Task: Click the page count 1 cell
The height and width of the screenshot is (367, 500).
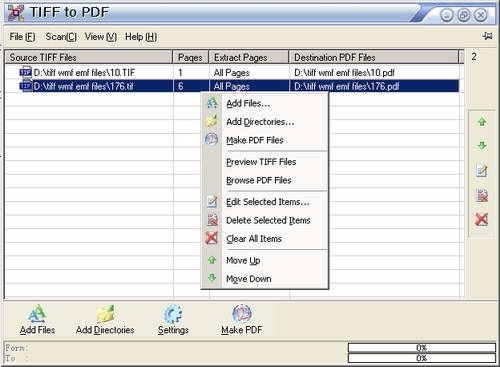Action: (x=180, y=72)
